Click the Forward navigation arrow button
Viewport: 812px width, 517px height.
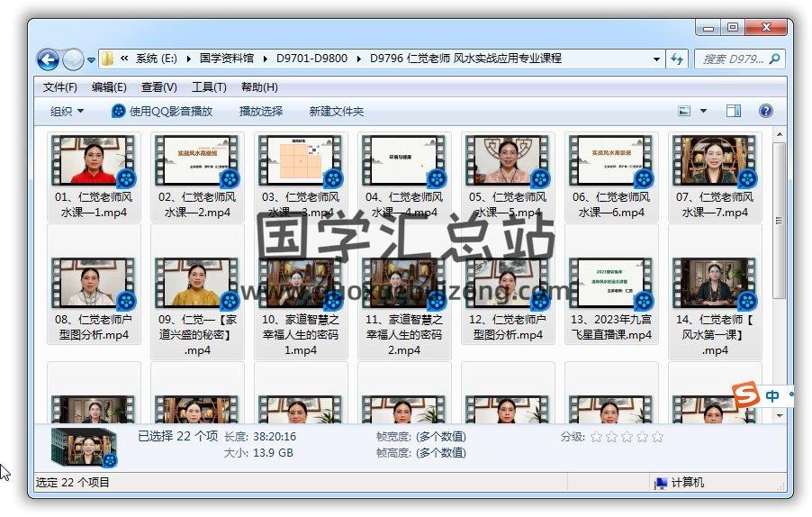coord(73,59)
